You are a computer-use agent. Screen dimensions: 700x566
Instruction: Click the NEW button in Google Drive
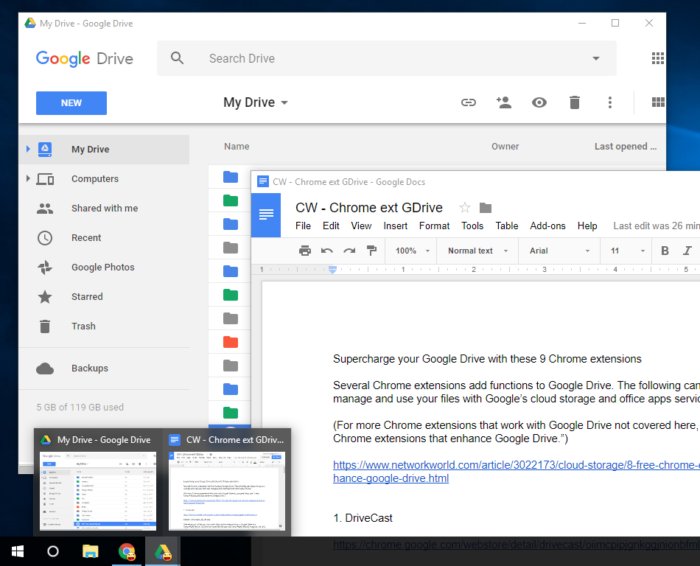click(x=71, y=103)
